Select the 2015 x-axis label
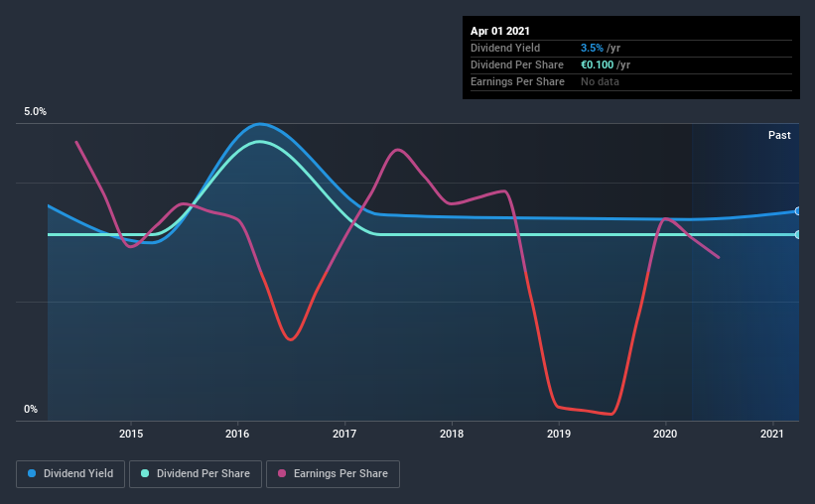Viewport: 815px width, 504px height. coord(131,434)
